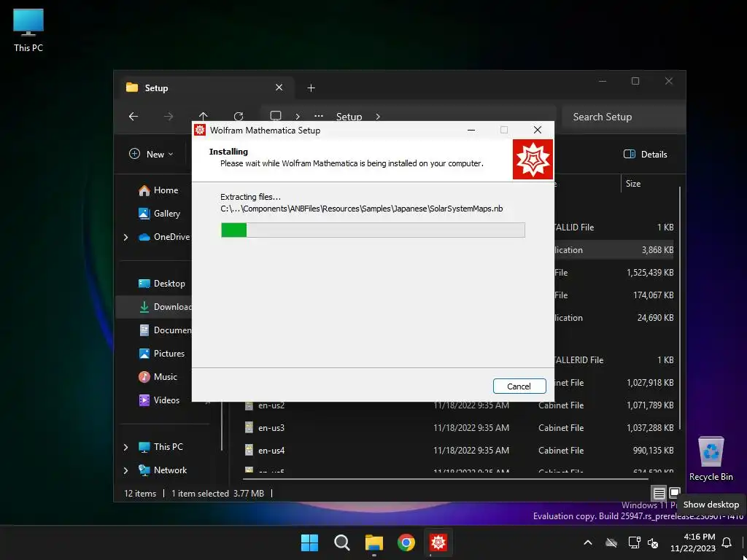
Task: Click the OneDrive tray icon
Action: 611,542
